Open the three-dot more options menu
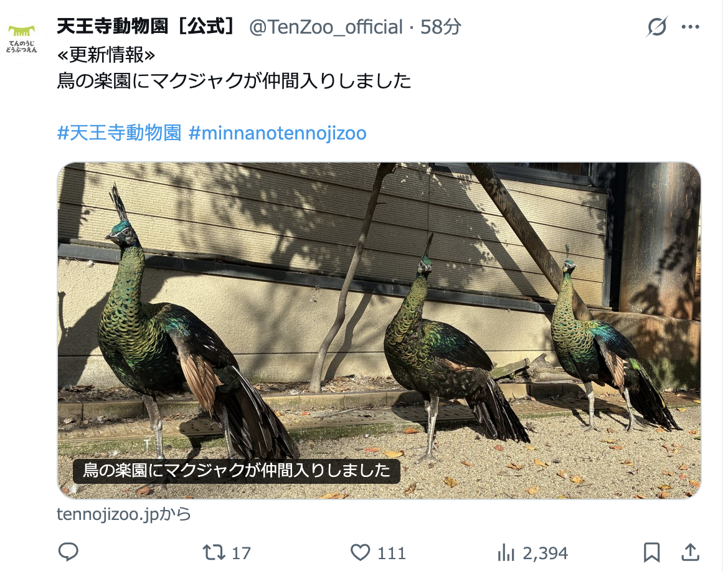The width and height of the screenshot is (728, 571). [691, 27]
